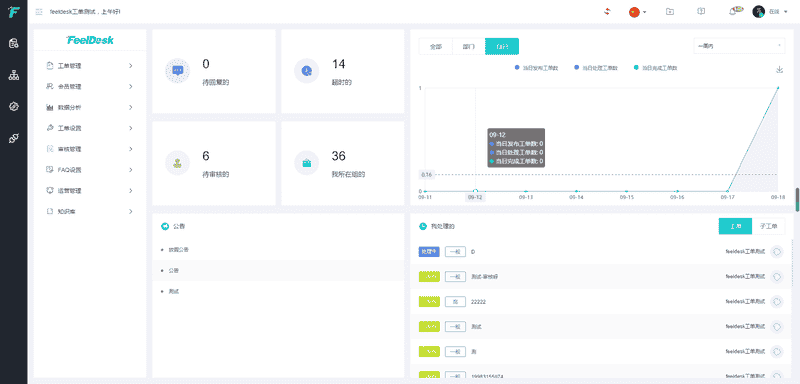The image size is (800, 384).
Task: Click the vertical page scrollbar thumb
Action: pos(797,199)
